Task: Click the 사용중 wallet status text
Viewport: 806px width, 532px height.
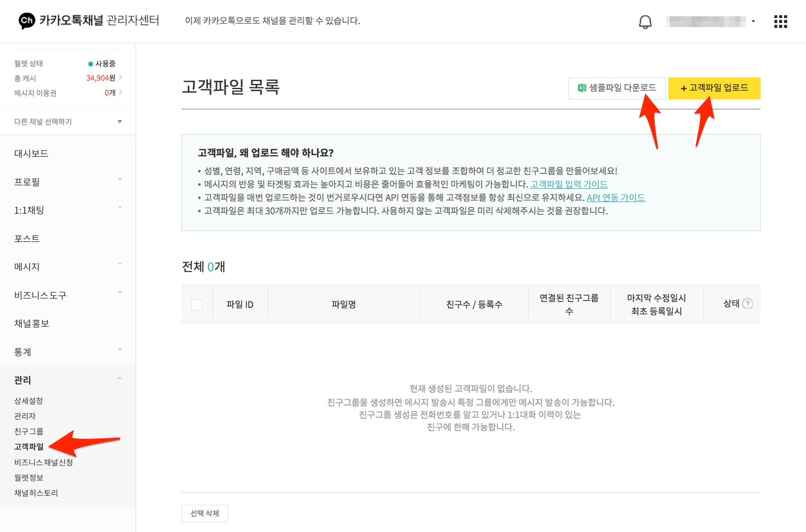Action: pyautogui.click(x=105, y=64)
